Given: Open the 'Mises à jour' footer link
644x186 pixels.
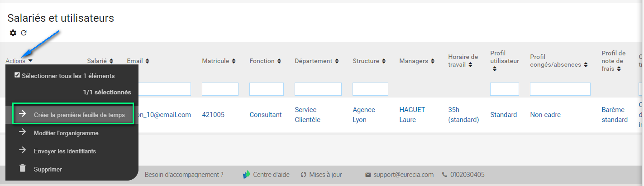Looking at the screenshot, I should pyautogui.click(x=326, y=174).
